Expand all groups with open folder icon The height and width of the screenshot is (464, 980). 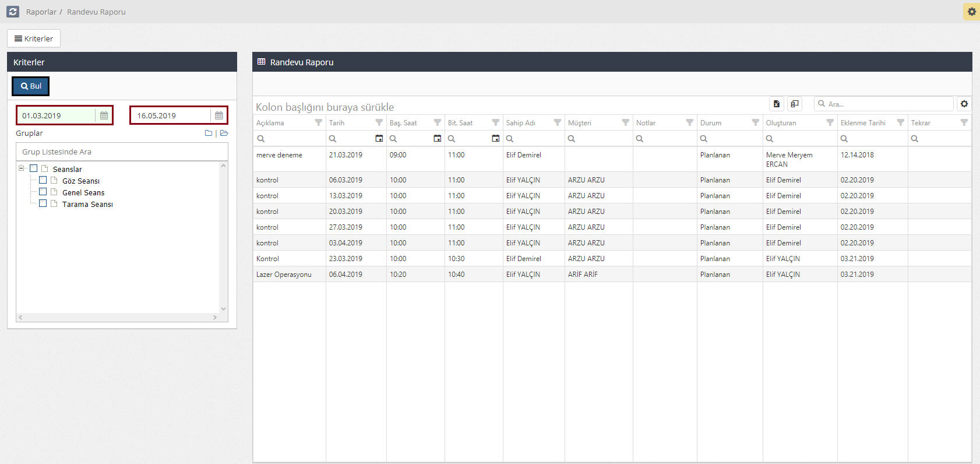[x=224, y=133]
